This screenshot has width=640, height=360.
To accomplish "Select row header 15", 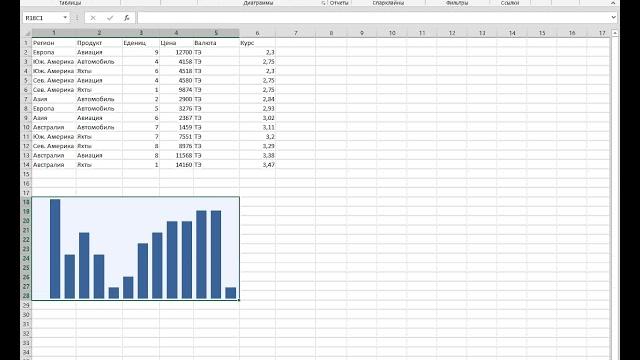I will tap(26, 174).
